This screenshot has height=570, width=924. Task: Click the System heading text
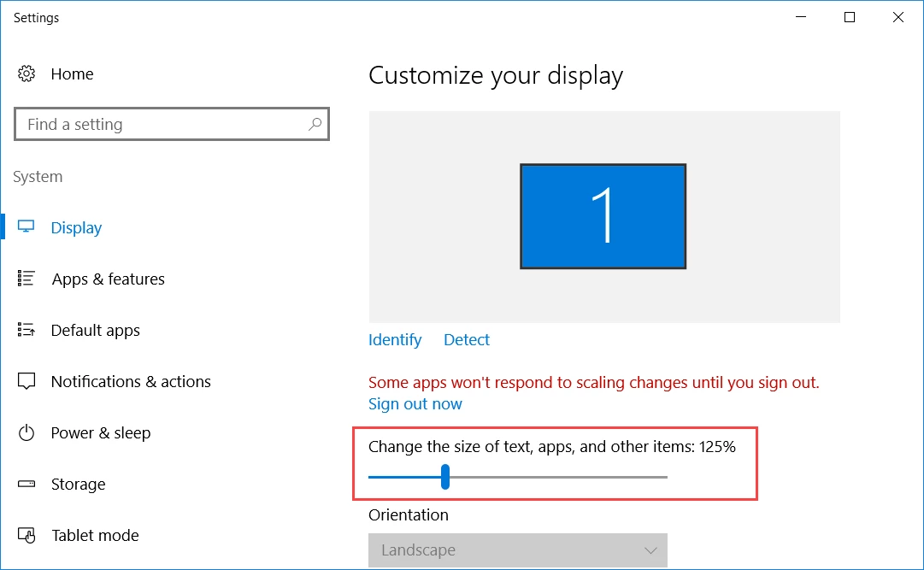tap(38, 177)
